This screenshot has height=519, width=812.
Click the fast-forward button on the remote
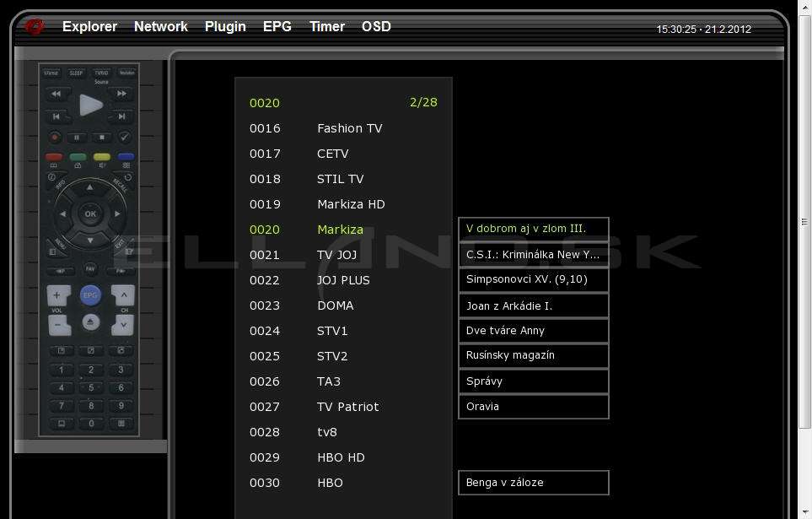coord(121,94)
